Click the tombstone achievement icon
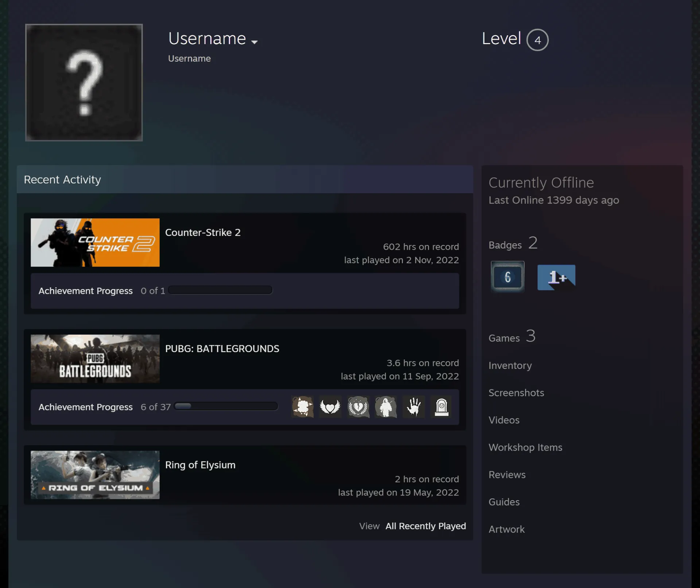This screenshot has height=588, width=700. [442, 407]
